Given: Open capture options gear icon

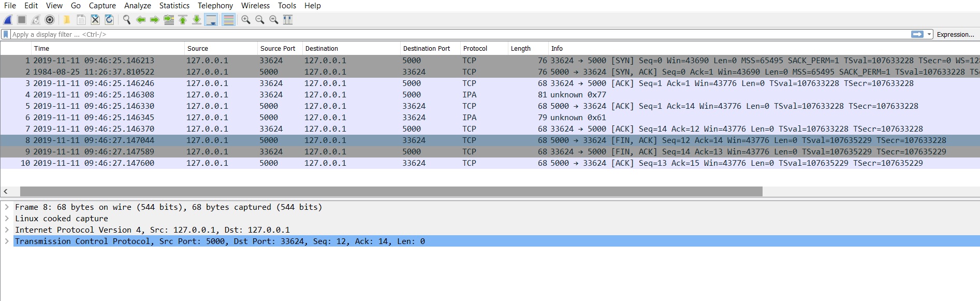Looking at the screenshot, I should (x=50, y=20).
